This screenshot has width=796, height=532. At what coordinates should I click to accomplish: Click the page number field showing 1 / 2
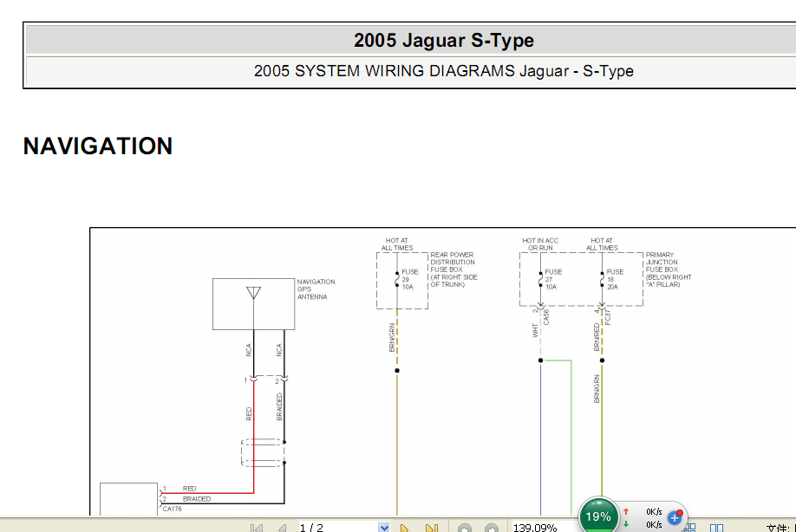pos(337,528)
